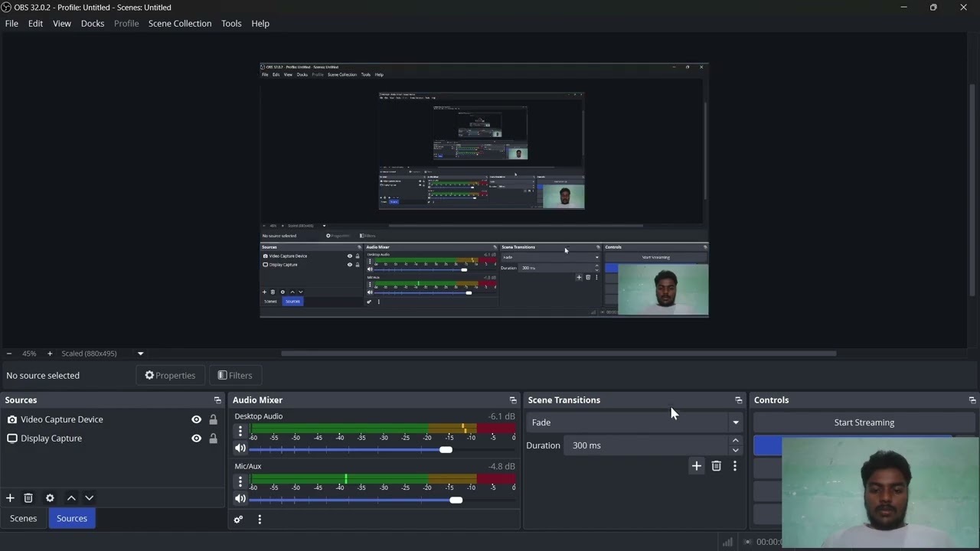Open advanced audio properties gear icon

click(238, 520)
